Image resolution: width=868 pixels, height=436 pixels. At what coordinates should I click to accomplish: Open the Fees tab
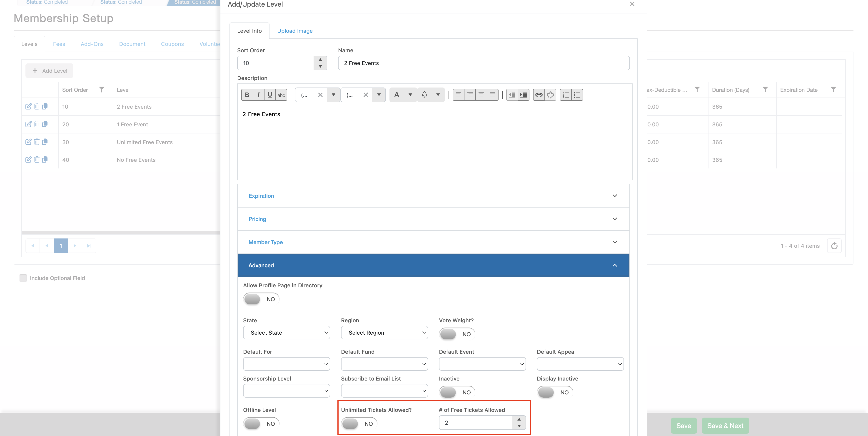click(59, 44)
